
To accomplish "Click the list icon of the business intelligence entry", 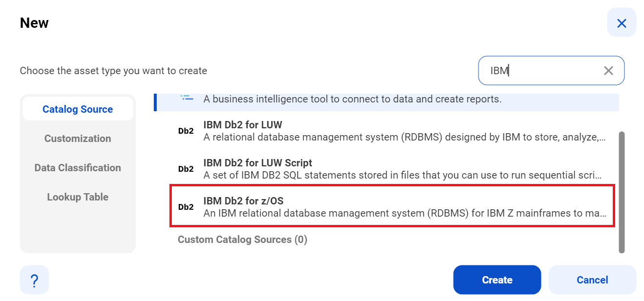I will point(187,98).
